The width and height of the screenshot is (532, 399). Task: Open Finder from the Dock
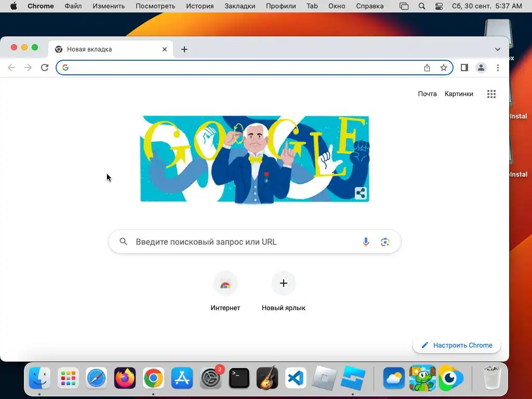[x=39, y=378]
